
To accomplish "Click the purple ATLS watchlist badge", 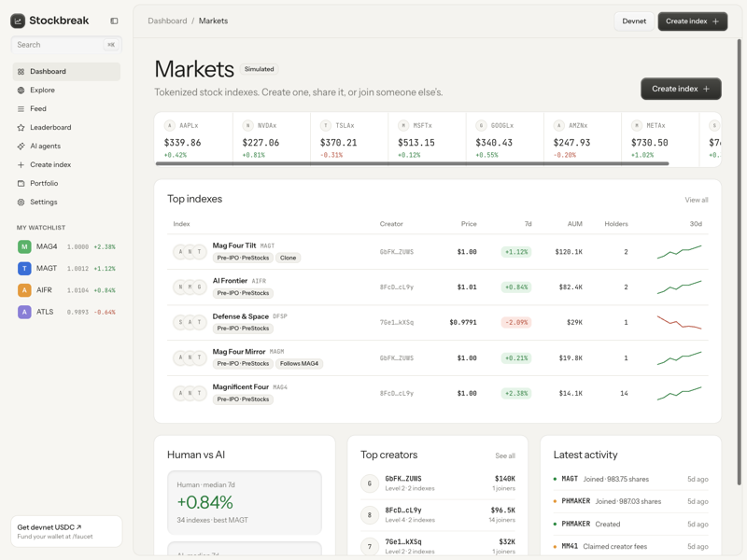I will coord(24,312).
